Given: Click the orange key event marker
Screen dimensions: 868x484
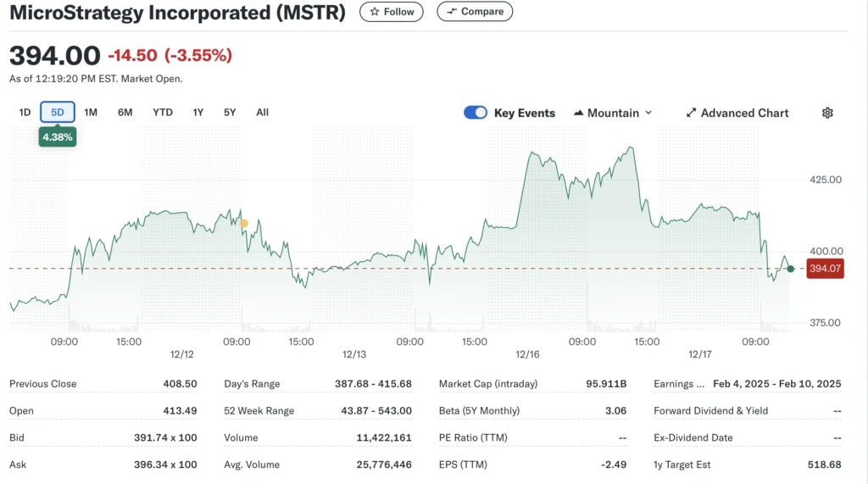Looking at the screenshot, I should pos(244,224).
